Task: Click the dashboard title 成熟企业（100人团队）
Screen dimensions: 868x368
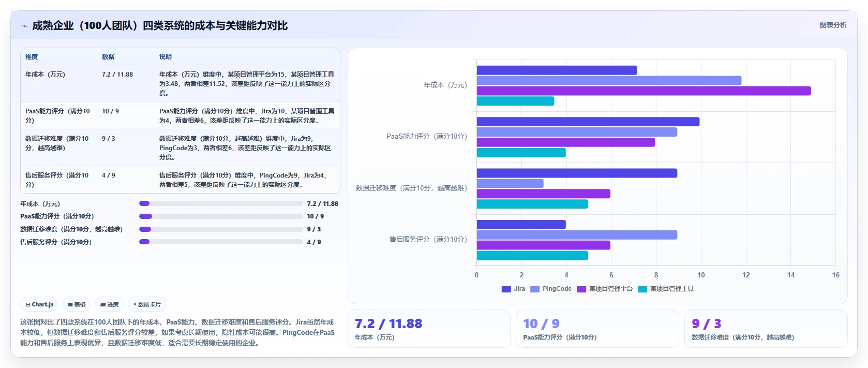Action: (x=160, y=26)
